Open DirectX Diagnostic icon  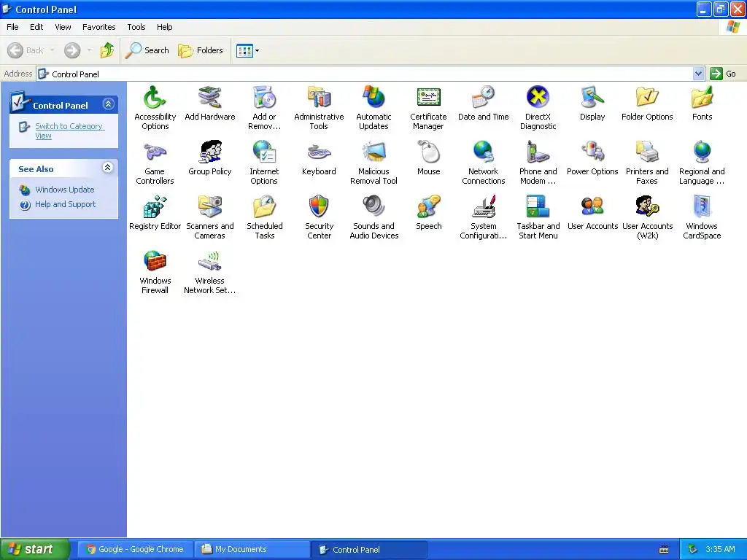[538, 98]
